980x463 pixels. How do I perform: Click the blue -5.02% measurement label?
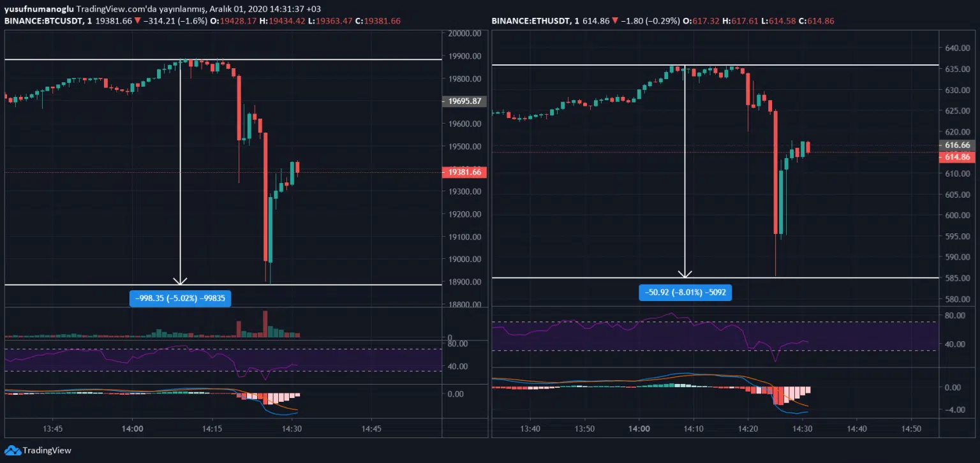point(181,298)
